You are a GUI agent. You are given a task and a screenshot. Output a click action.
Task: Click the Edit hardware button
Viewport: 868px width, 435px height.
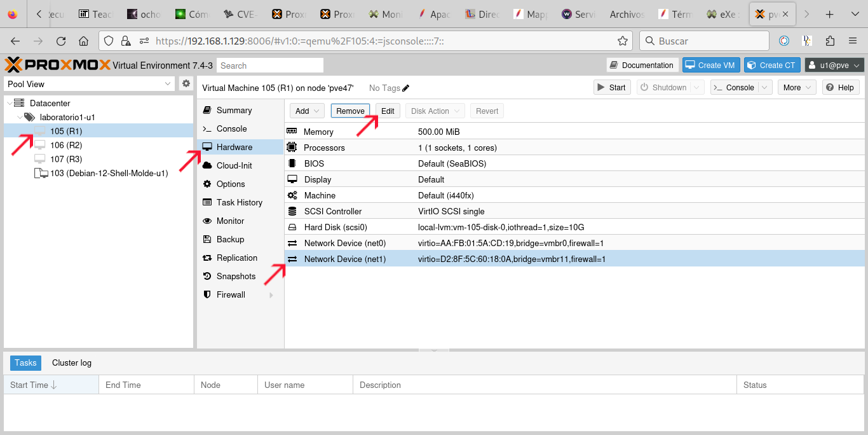click(388, 111)
